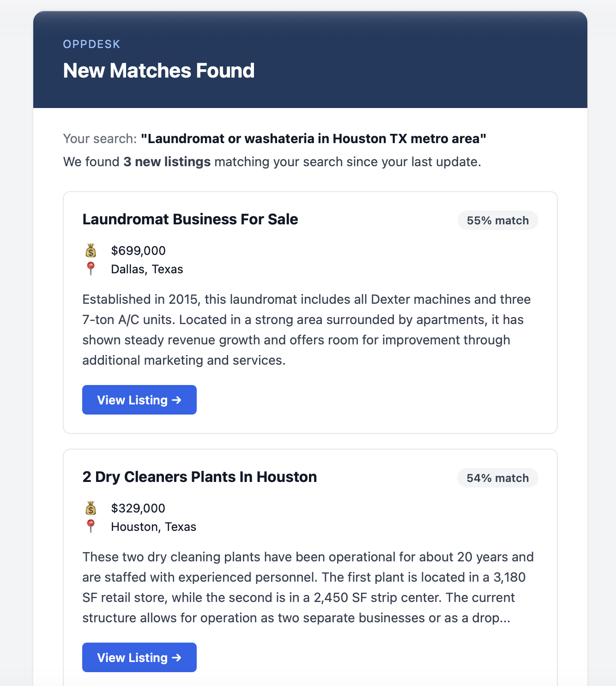This screenshot has height=686, width=616.
Task: Open View Listing for the Laundromat Business
Action: [139, 400]
